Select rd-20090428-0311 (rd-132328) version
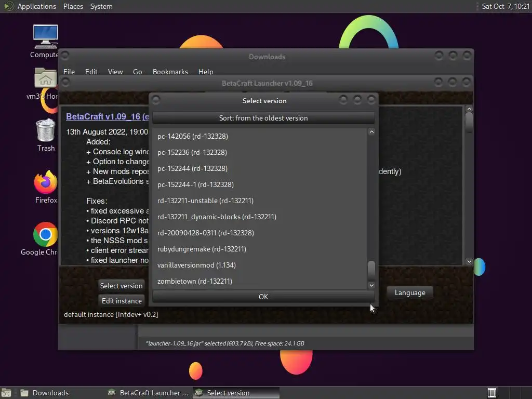 point(260,233)
